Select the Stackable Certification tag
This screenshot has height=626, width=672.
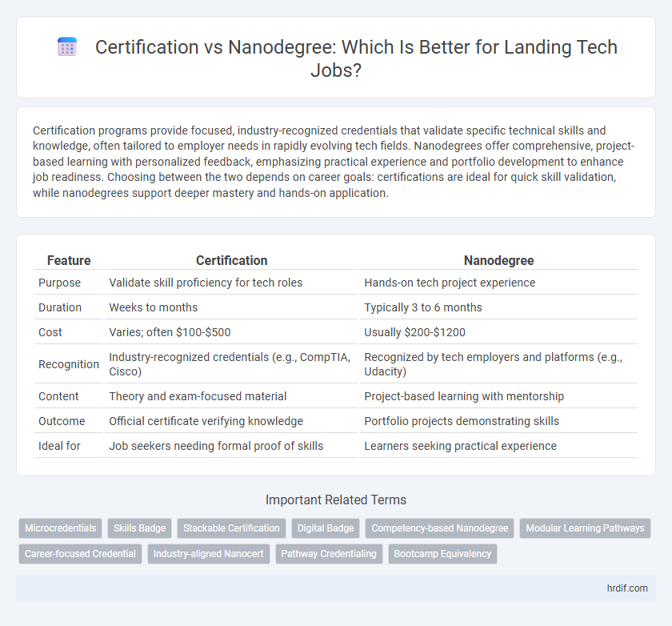(231, 528)
